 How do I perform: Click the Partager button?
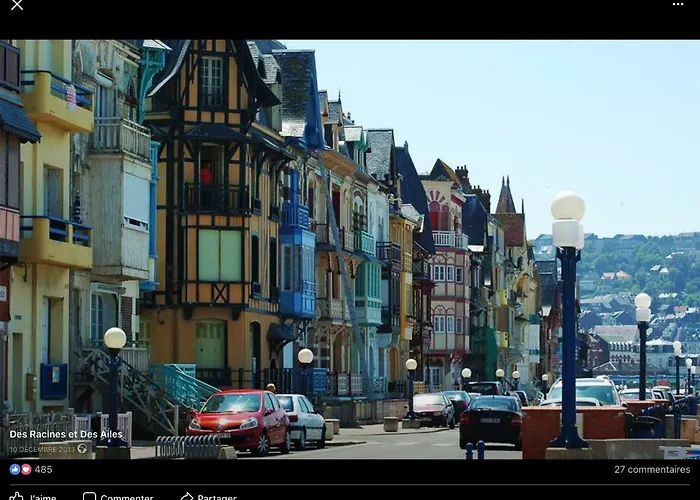pos(208,497)
